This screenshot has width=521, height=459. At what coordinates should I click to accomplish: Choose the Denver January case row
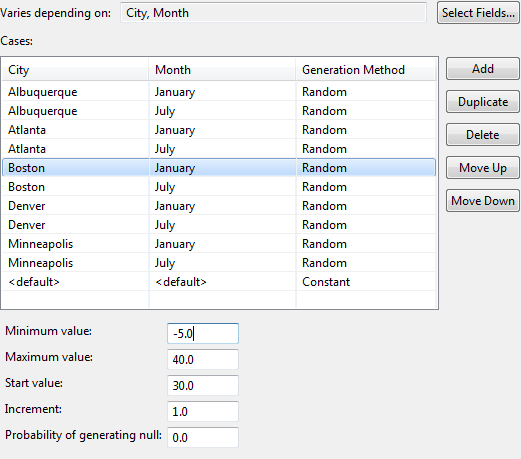click(x=219, y=206)
